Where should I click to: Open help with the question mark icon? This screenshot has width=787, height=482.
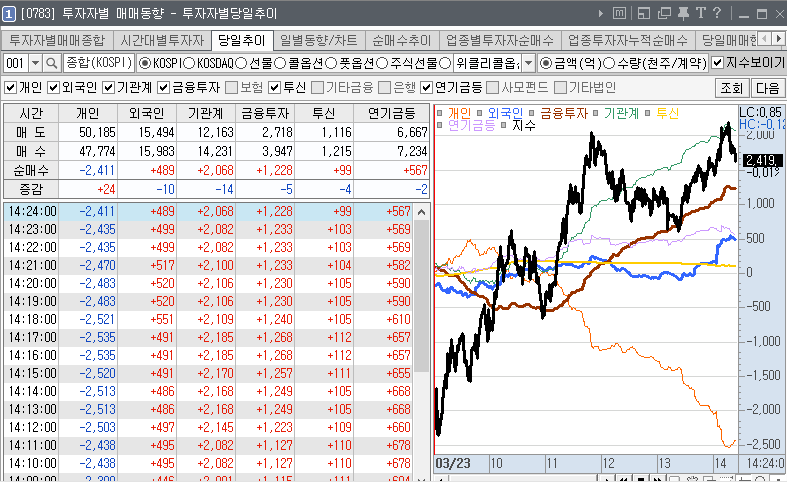[x=717, y=13]
